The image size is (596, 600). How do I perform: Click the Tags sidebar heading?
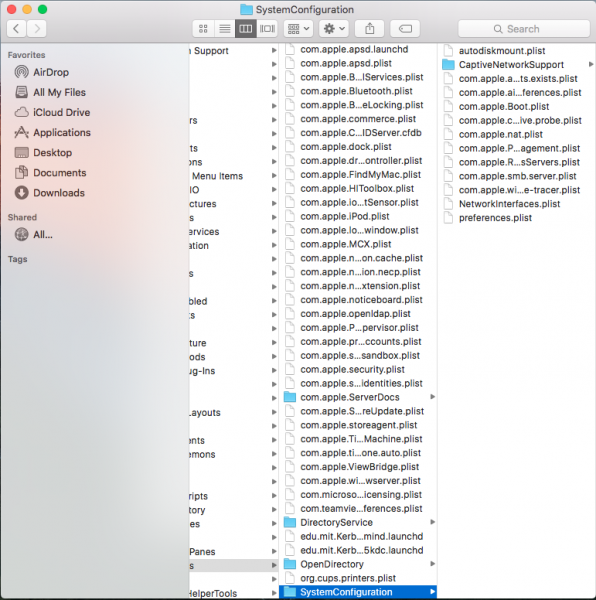coord(18,259)
